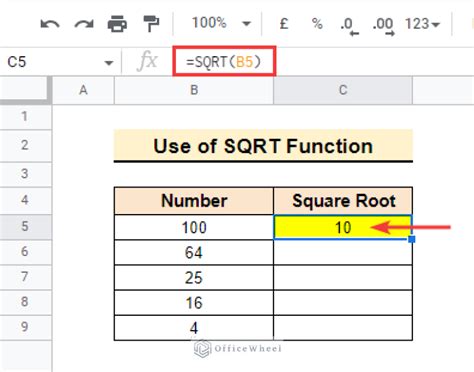This screenshot has height=372, width=474.
Task: Select empty Square Root cell beside 64
Action: tap(343, 252)
